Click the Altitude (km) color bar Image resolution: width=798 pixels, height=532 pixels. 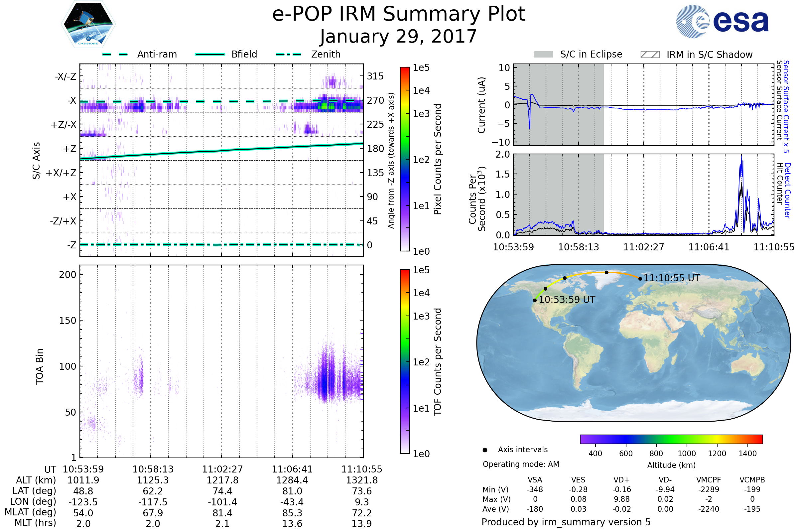(671, 439)
